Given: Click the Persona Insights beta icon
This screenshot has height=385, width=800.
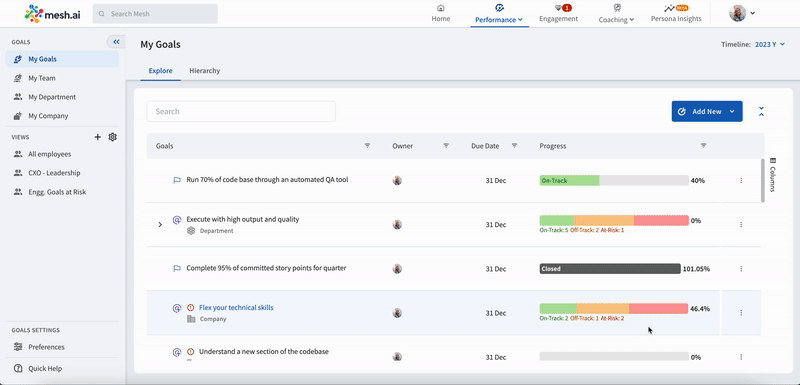Looking at the screenshot, I should (670, 8).
